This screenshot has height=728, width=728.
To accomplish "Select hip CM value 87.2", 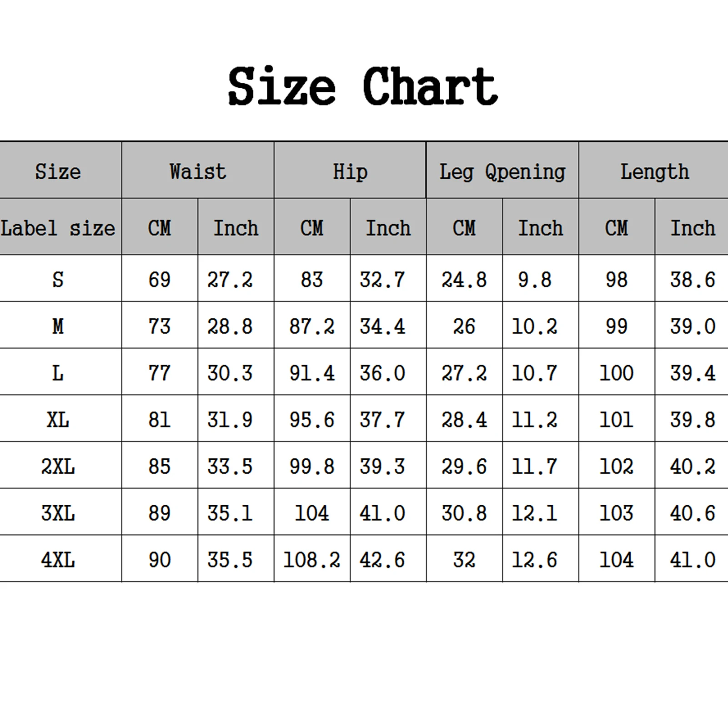I will click(x=312, y=326).
